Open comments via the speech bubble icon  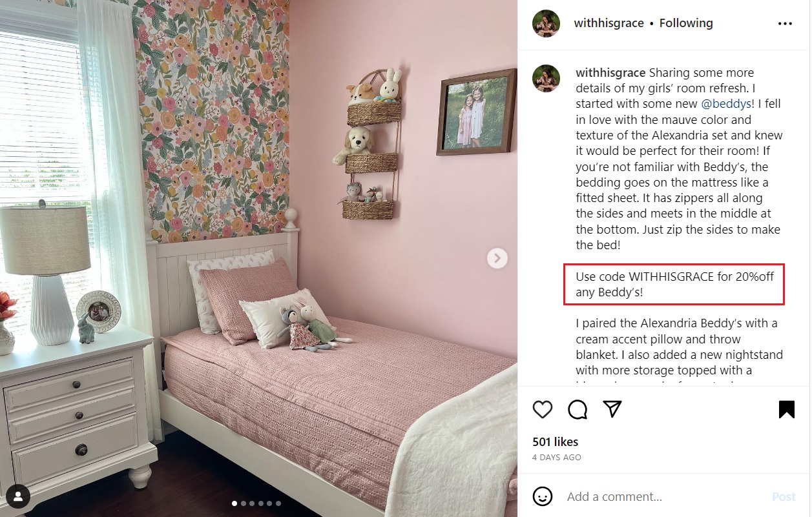[578, 409]
